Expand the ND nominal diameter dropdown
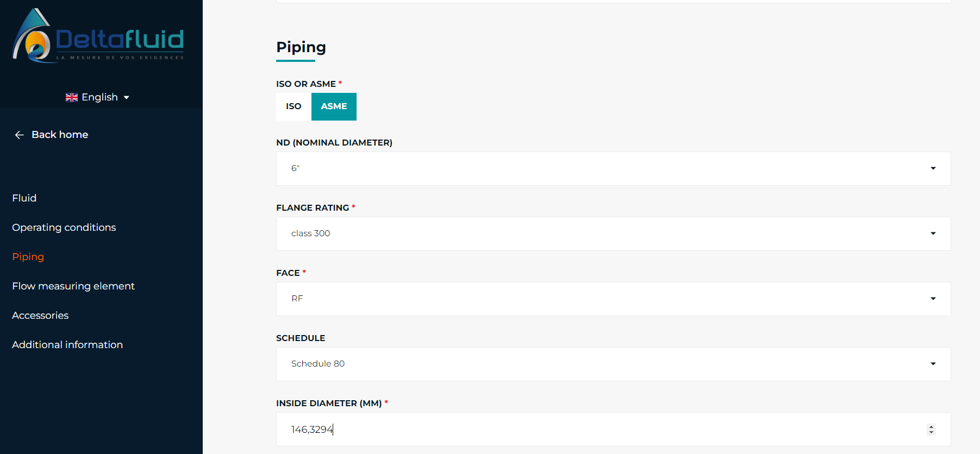980x454 pixels. [x=613, y=168]
